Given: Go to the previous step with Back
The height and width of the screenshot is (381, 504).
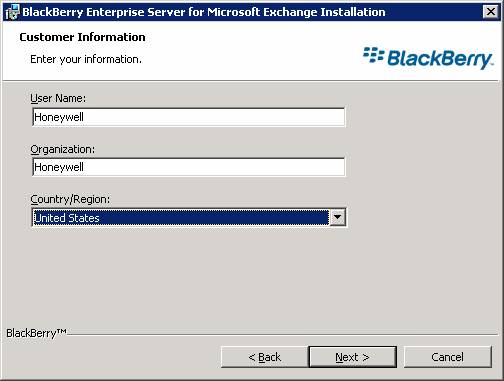Looking at the screenshot, I should pos(265,357).
